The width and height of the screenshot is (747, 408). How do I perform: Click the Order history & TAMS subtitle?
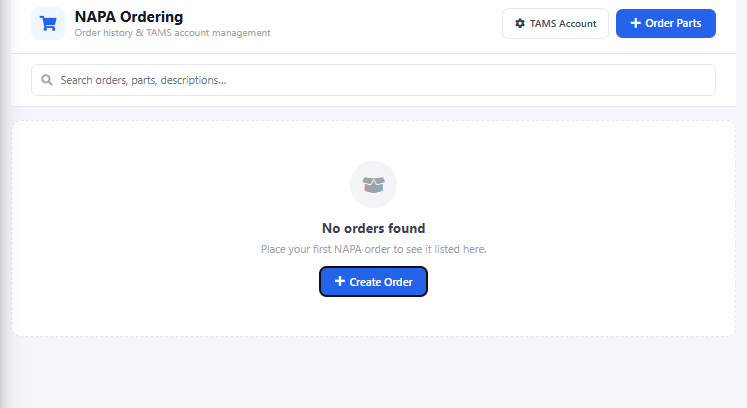(172, 33)
